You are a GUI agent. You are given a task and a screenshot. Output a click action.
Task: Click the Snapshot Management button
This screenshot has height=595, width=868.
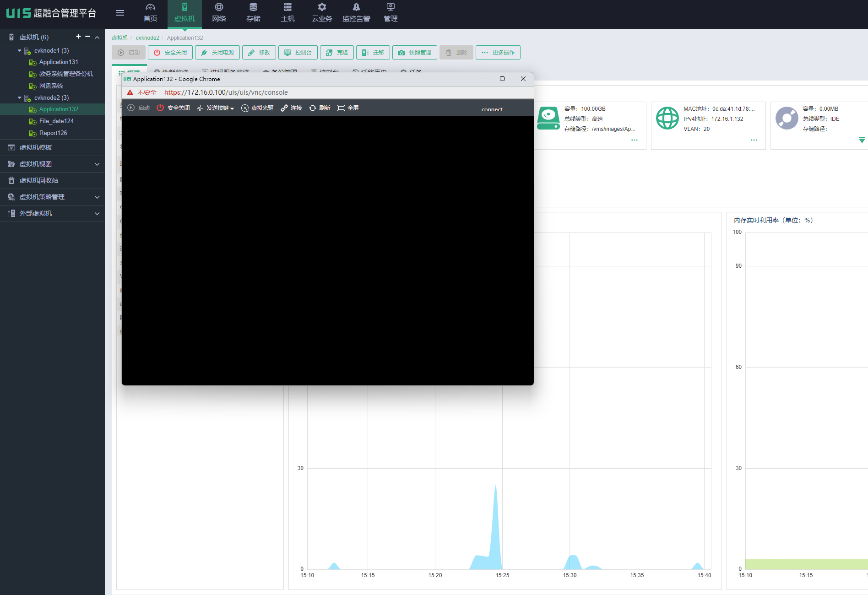[415, 53]
